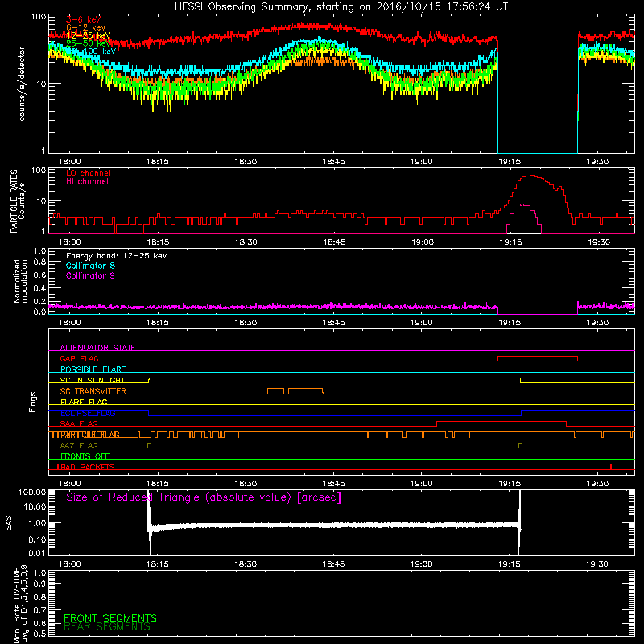The height and width of the screenshot is (644, 644).
Task: Click the BAD PACKETS flag label
Action: coord(86,467)
